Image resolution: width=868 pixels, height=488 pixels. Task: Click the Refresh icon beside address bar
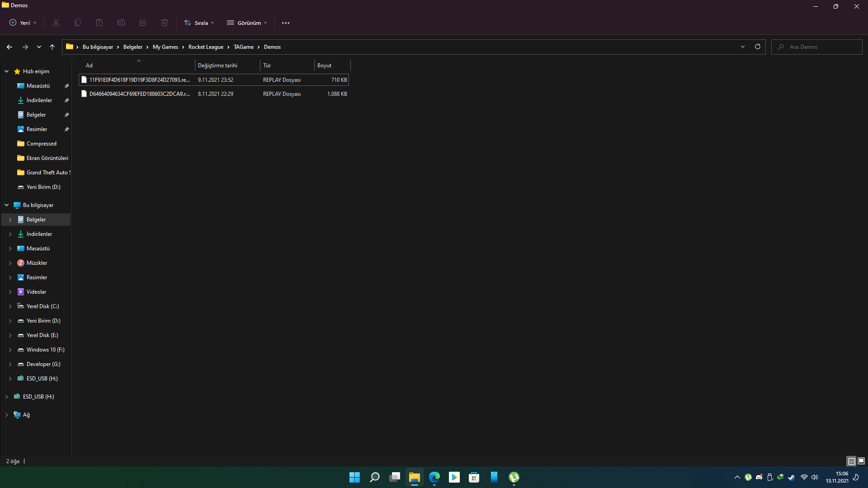[758, 47]
